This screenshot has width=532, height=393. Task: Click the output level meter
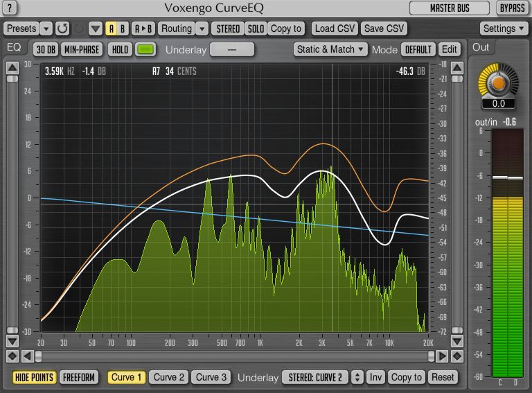click(x=508, y=253)
